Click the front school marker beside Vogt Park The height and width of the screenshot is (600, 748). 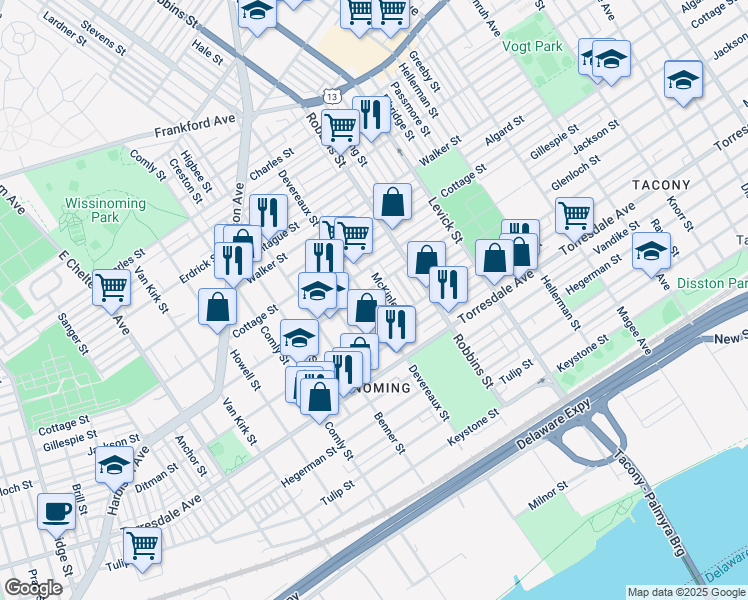pos(611,60)
